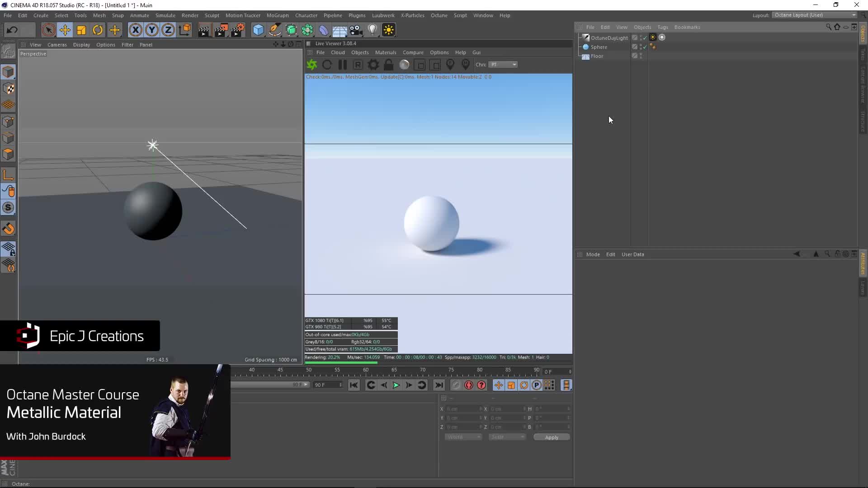This screenshot has height=488, width=868.
Task: Open the Bend deformer icon
Action: (324, 30)
